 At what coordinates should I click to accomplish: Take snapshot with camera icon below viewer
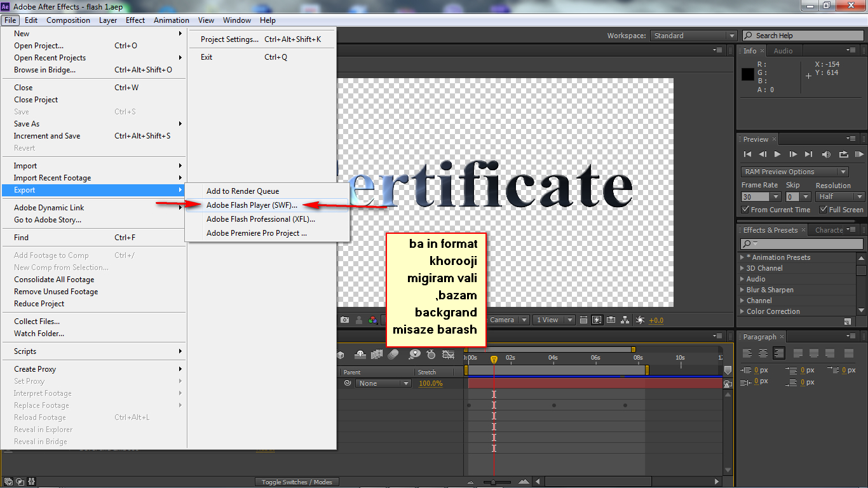click(344, 320)
